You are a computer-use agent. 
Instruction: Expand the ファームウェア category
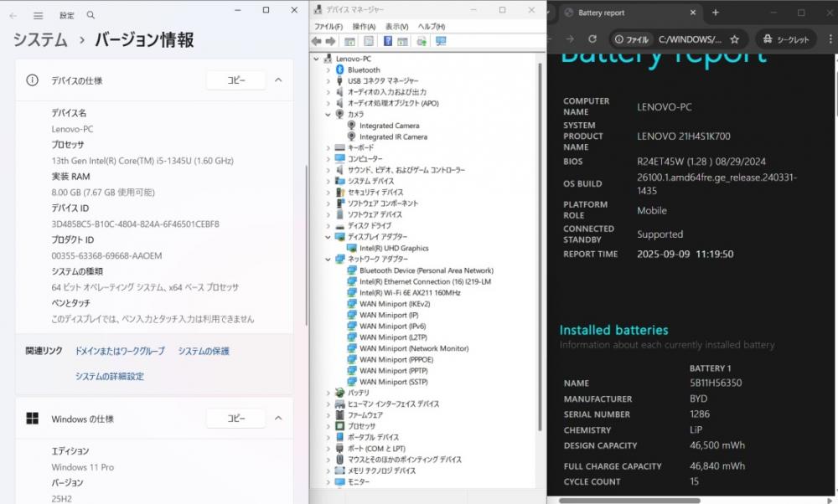click(x=328, y=415)
